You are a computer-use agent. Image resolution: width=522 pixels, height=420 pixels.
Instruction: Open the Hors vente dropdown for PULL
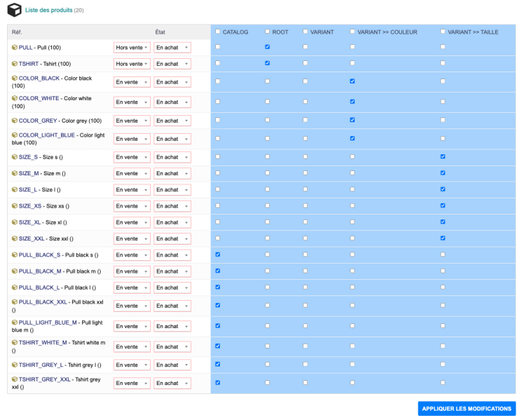[132, 47]
